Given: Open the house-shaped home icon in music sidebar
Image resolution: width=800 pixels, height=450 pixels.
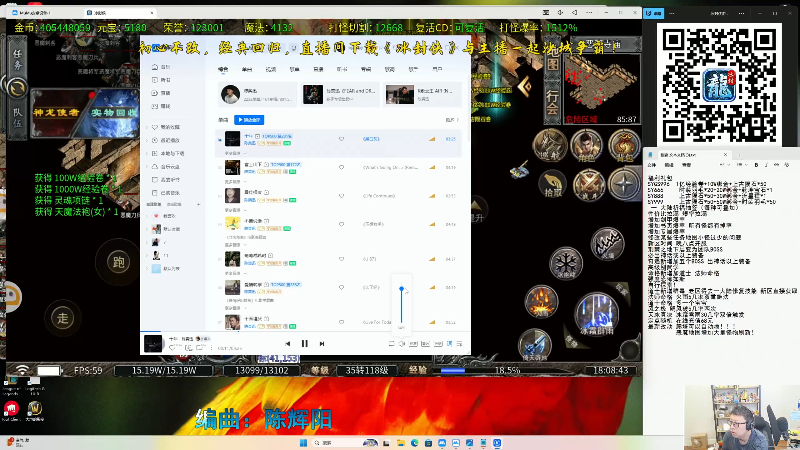Looking at the screenshot, I should pyautogui.click(x=155, y=67).
